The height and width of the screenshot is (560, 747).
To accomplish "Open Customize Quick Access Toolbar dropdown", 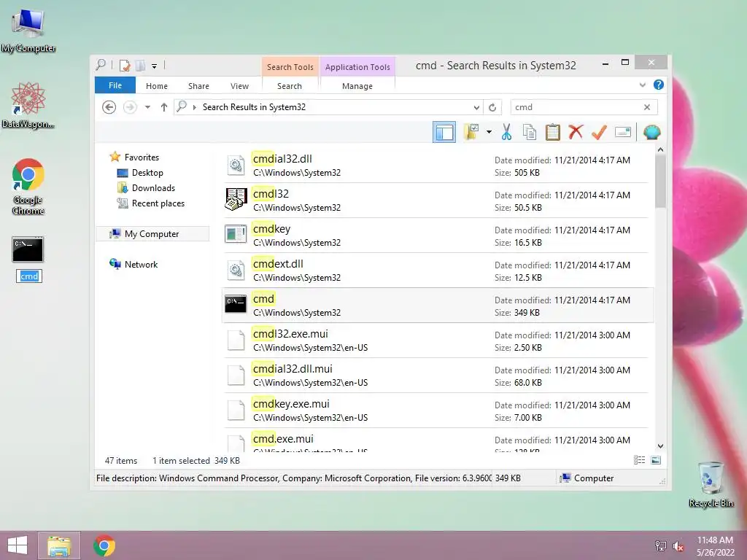I will pos(155,66).
